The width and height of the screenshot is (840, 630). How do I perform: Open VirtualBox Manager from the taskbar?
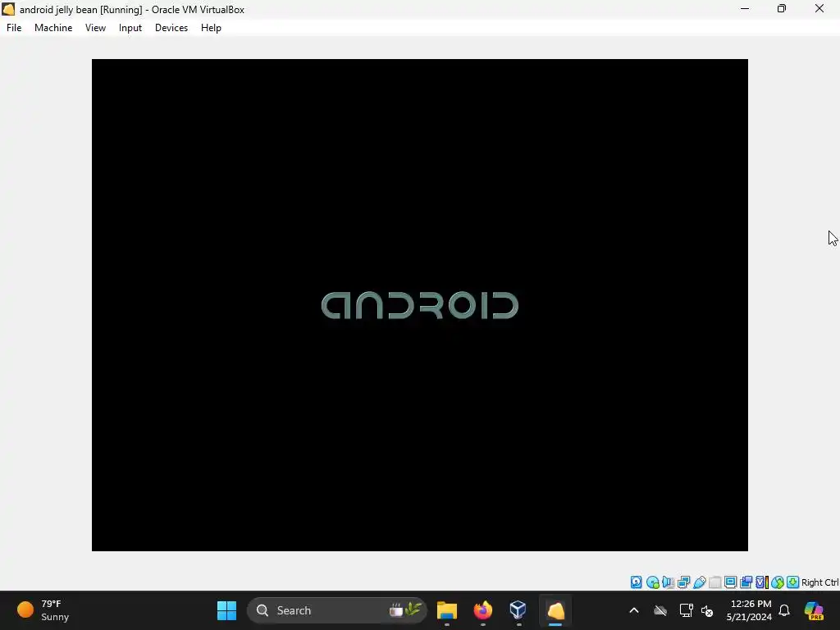pyautogui.click(x=518, y=610)
